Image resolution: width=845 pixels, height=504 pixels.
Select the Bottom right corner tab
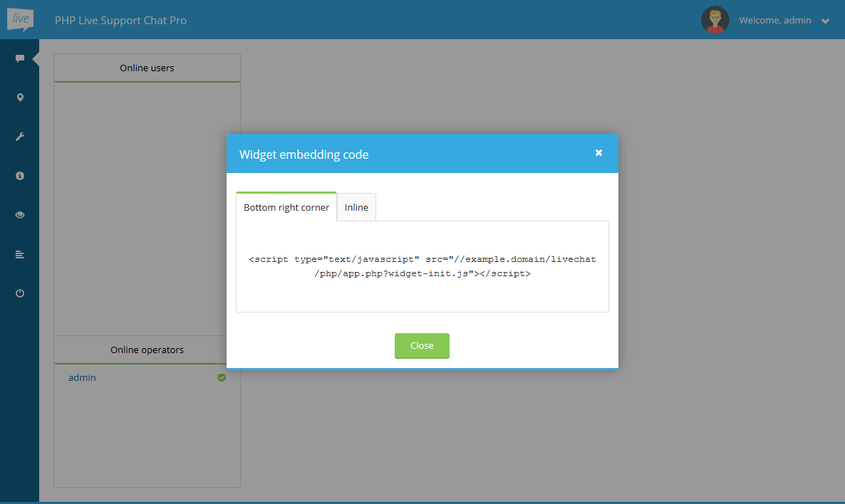tap(286, 207)
